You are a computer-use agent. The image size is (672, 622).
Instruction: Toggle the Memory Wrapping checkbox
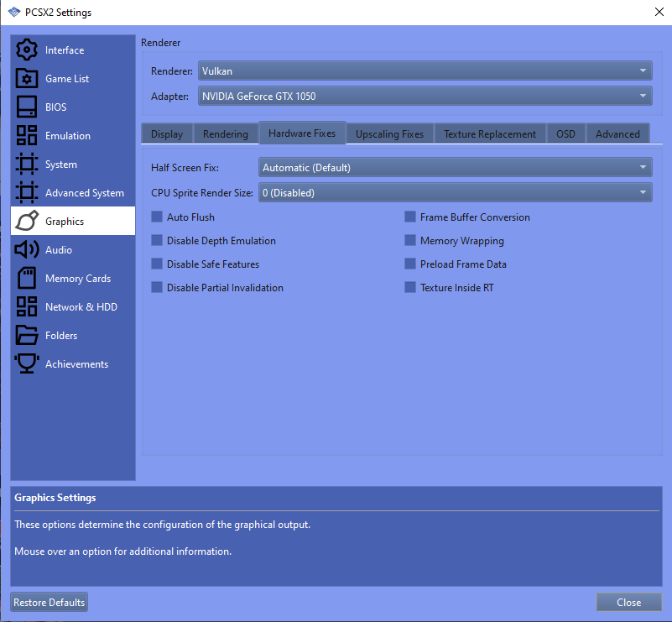point(410,240)
